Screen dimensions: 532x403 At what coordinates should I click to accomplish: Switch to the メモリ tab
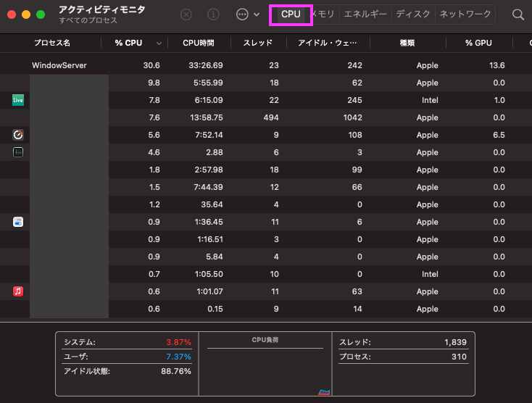[323, 14]
